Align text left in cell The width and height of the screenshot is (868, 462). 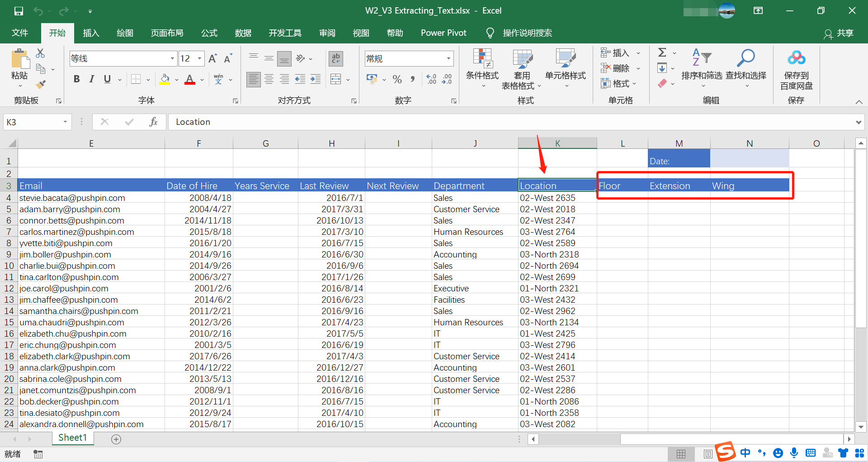[254, 80]
